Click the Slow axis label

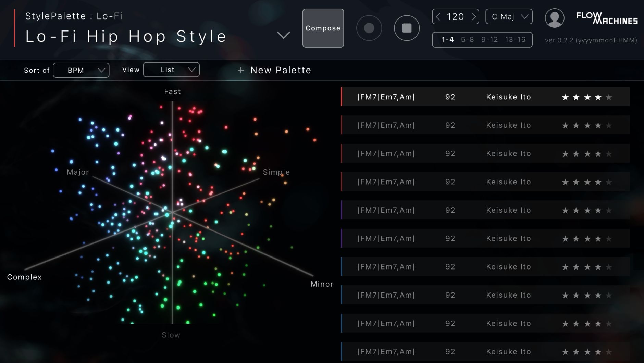point(171,335)
